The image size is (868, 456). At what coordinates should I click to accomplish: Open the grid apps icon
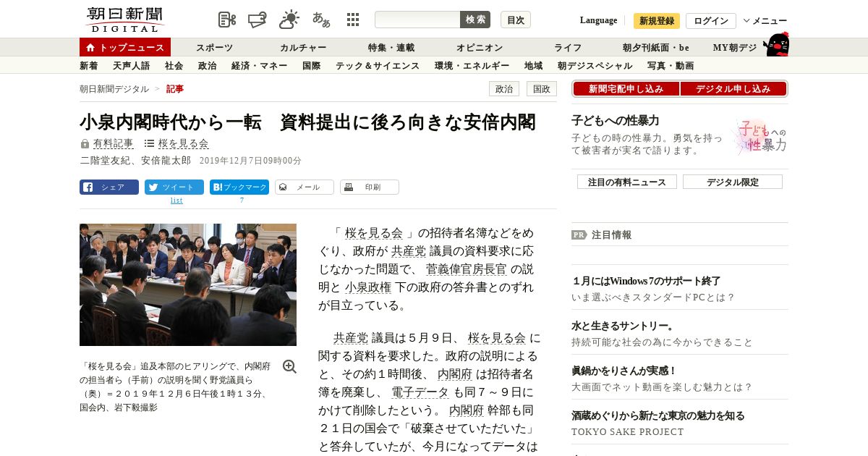(353, 20)
